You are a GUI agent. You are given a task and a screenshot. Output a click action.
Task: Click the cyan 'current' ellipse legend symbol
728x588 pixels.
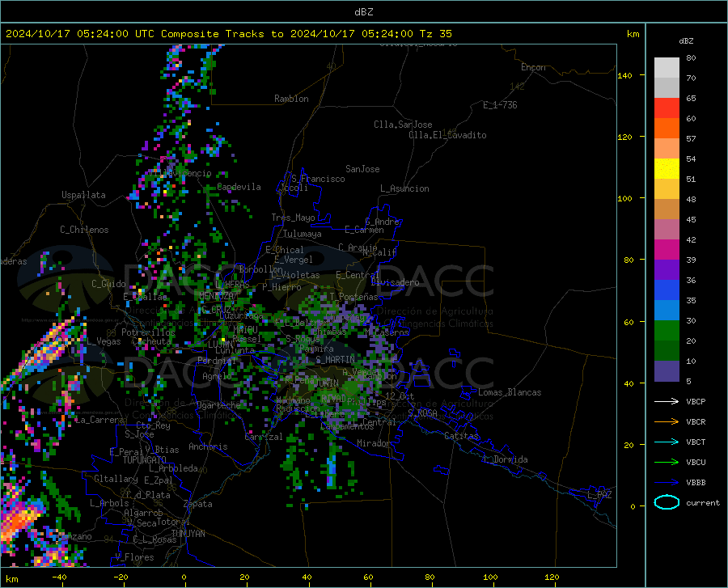tap(667, 502)
